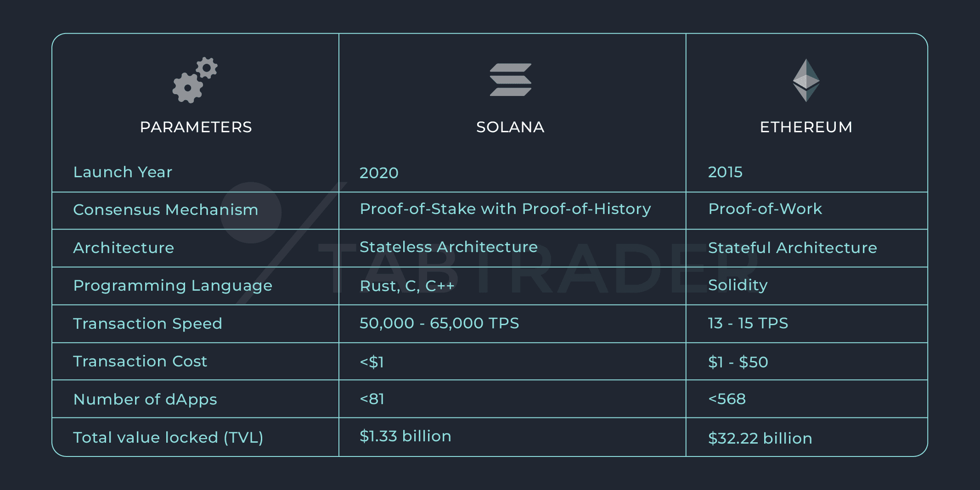Click the Consensus Mechanism row label
Screen dimensions: 980x490
point(165,210)
